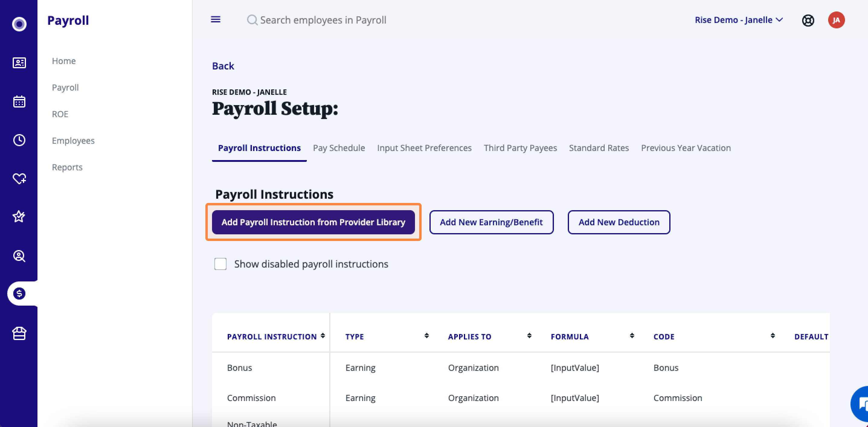Sort by Type column arrows
The height and width of the screenshot is (427, 868).
tap(426, 336)
